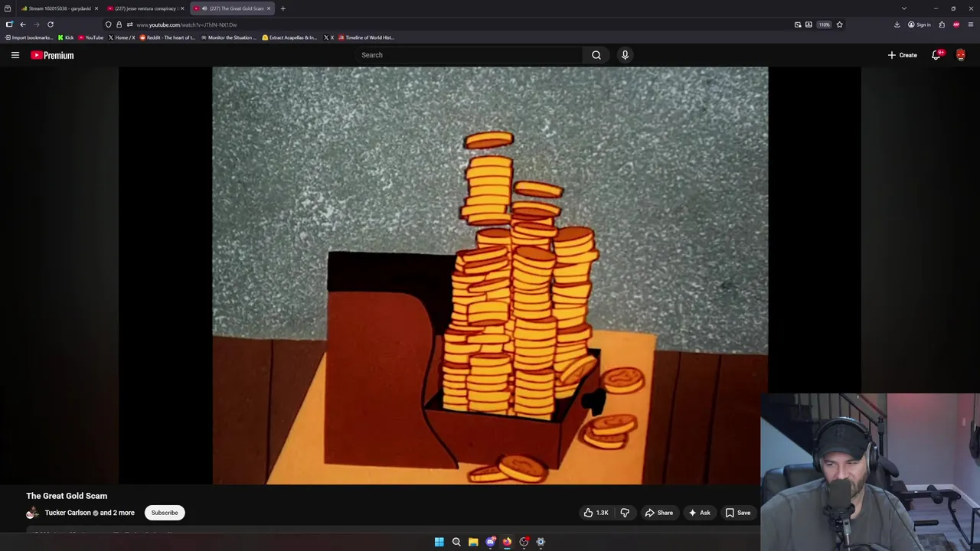This screenshot has height=551, width=980.
Task: Like the video with 1.3K likes
Action: pos(596,513)
